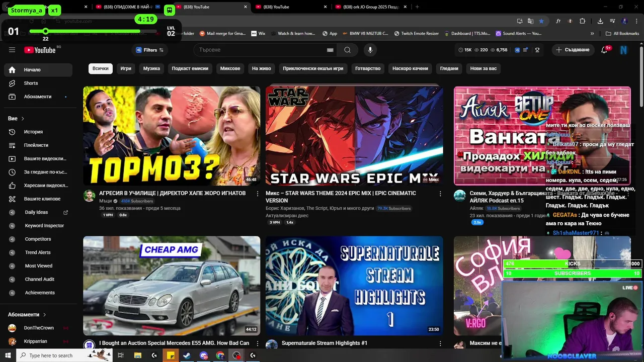644x362 pixels.
Task: Select the 'Приключенски екшън игри' chip
Action: (x=313, y=68)
